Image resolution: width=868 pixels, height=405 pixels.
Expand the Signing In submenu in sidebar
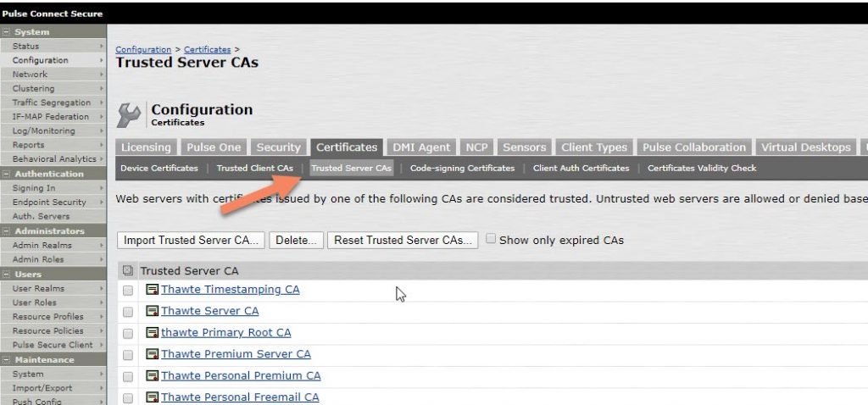click(102, 188)
